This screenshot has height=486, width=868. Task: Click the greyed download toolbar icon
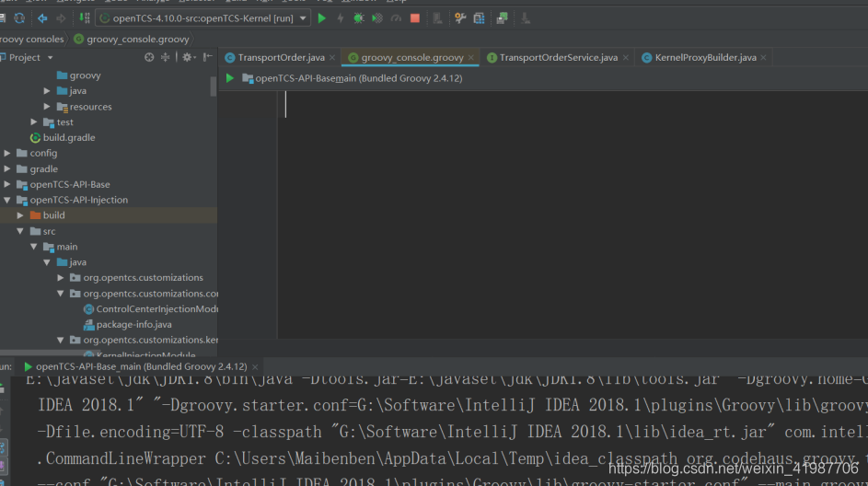pos(525,18)
